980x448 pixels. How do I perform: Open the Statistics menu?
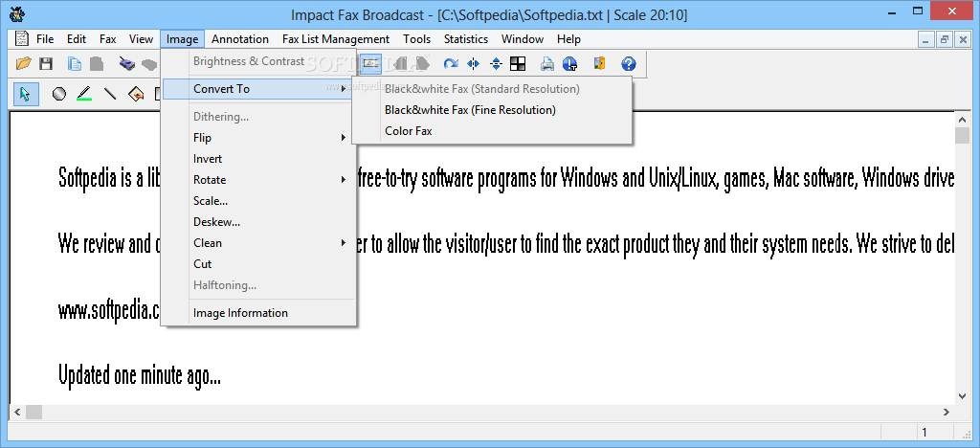pyautogui.click(x=466, y=38)
